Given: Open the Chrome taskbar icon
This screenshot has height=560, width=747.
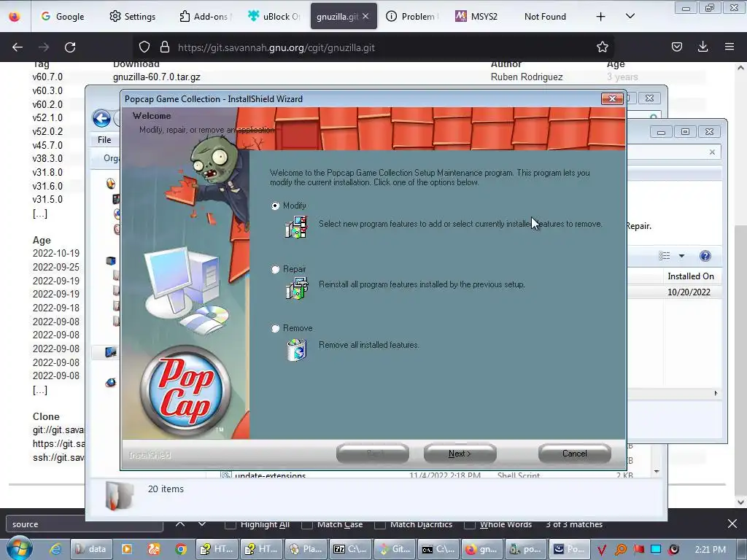Looking at the screenshot, I should (x=181, y=550).
